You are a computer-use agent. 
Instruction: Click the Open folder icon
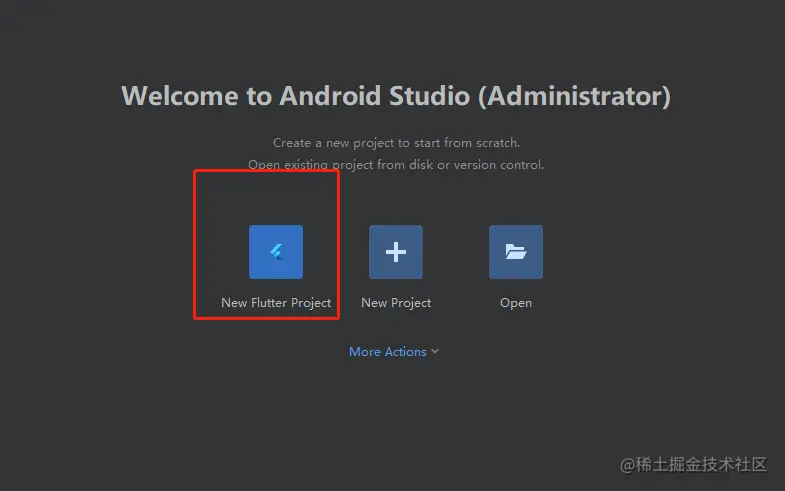pos(516,252)
